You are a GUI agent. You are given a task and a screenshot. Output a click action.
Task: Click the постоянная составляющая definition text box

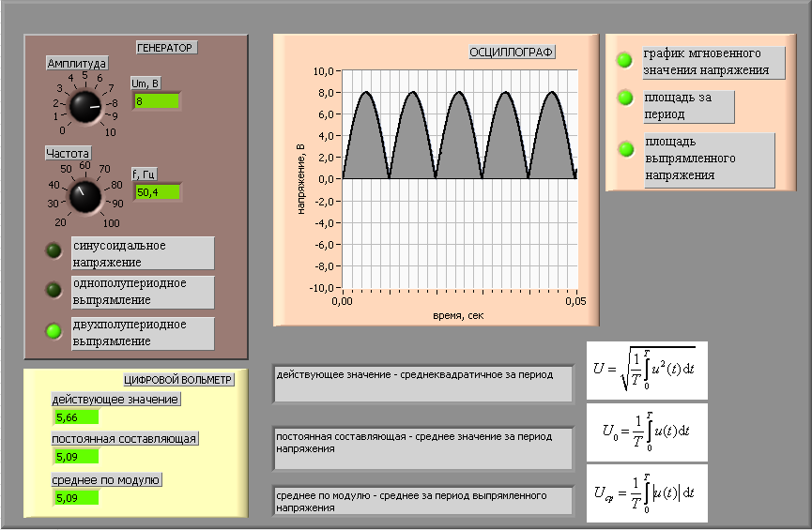tap(423, 448)
